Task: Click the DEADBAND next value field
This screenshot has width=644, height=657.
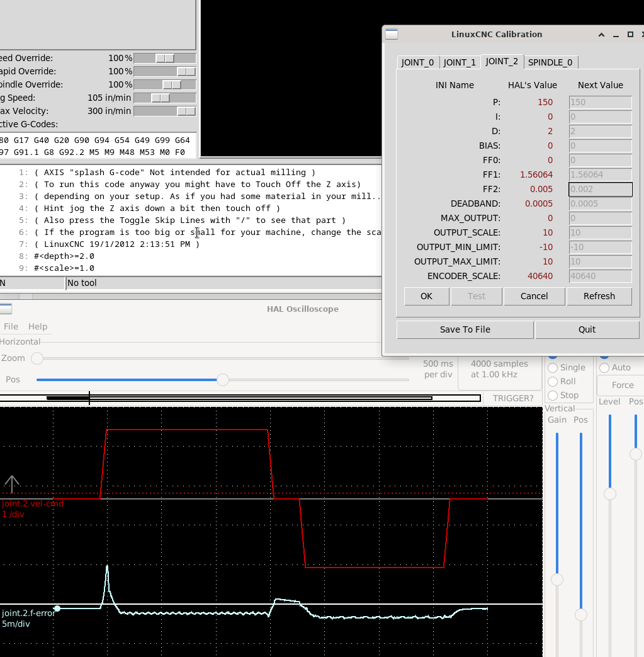Action: click(x=601, y=203)
